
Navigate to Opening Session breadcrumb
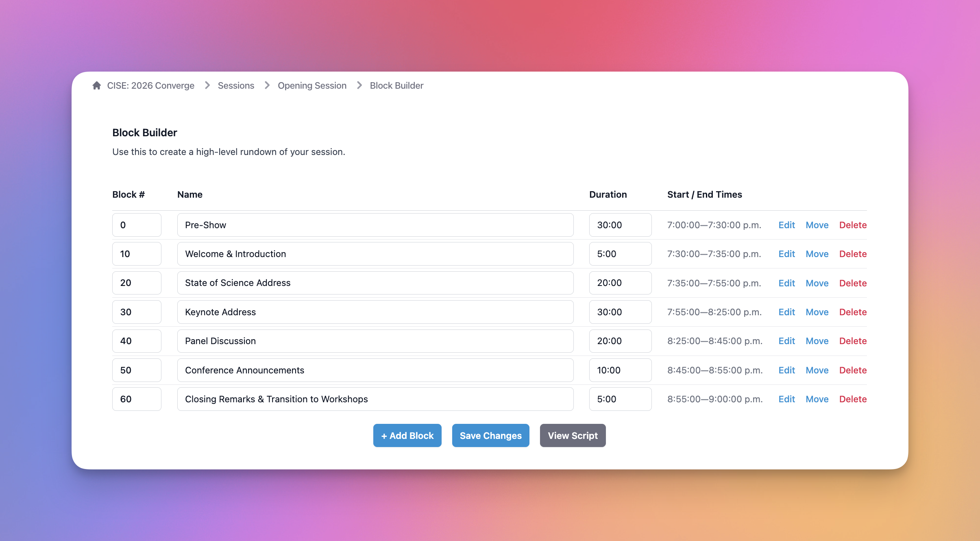click(x=312, y=85)
